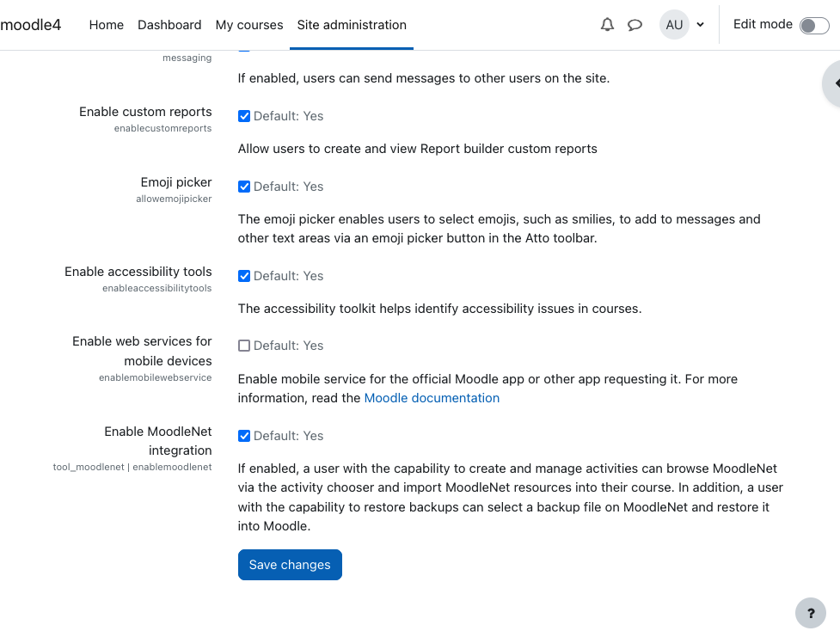Go to the Home menu item
The width and height of the screenshot is (840, 637).
pyautogui.click(x=106, y=25)
